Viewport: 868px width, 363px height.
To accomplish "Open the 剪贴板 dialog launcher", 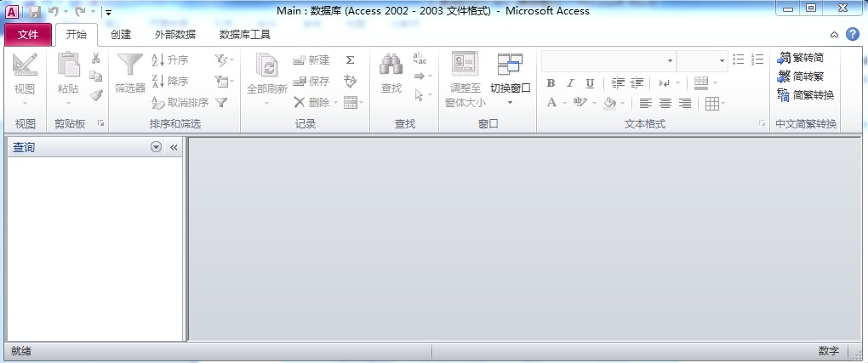I will 100,123.
